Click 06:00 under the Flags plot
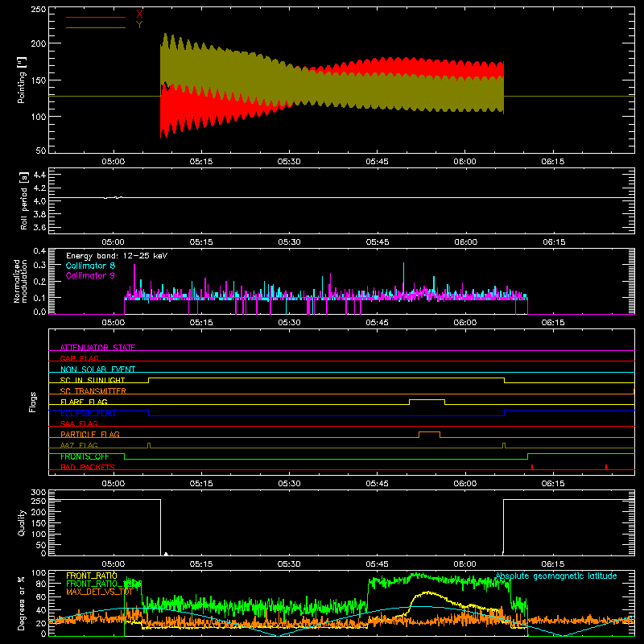 465,484
